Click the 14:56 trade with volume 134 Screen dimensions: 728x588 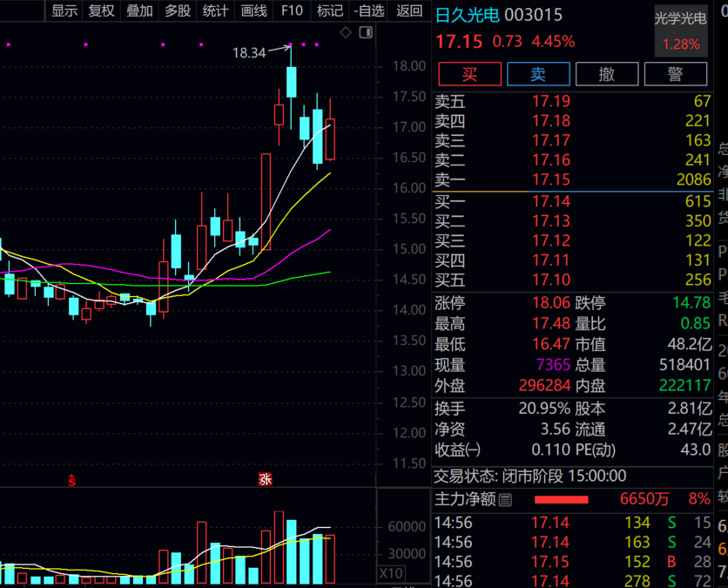pyautogui.click(x=572, y=523)
